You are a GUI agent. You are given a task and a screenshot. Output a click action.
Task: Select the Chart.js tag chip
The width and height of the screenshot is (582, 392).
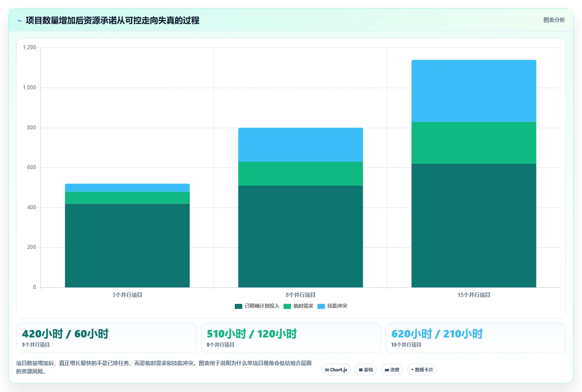point(336,370)
